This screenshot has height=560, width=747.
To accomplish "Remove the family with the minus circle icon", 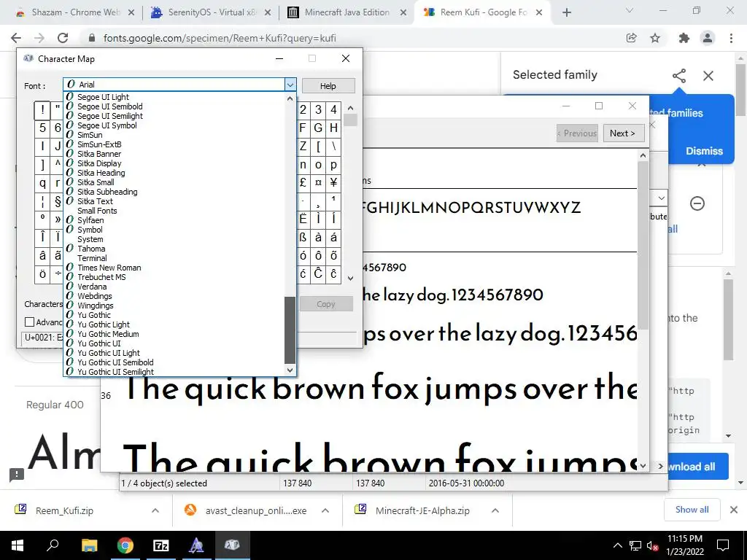I will (697, 204).
